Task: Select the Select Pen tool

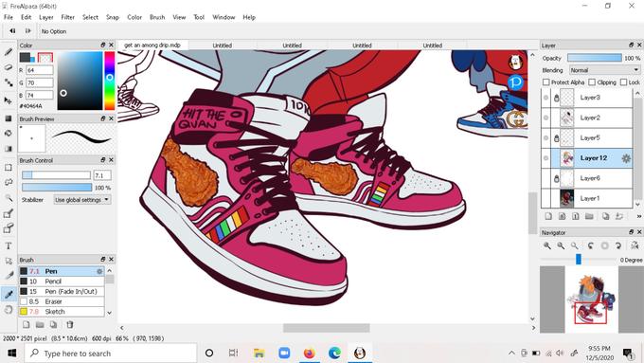Action: [9, 213]
